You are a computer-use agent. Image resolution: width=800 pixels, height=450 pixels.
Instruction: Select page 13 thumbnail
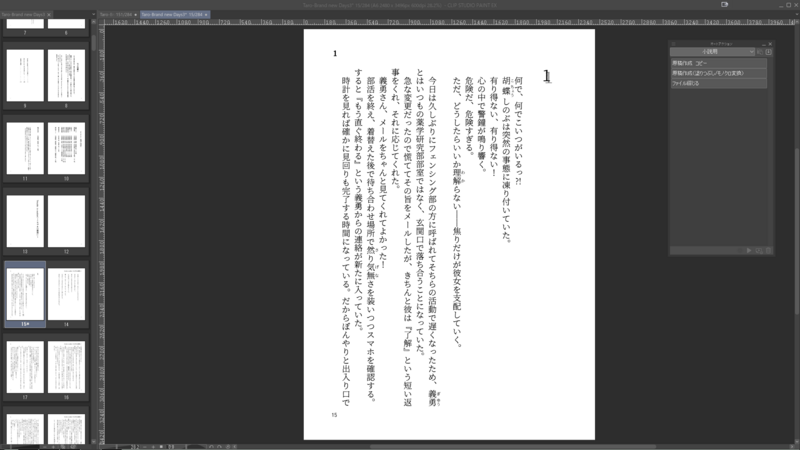click(25, 221)
